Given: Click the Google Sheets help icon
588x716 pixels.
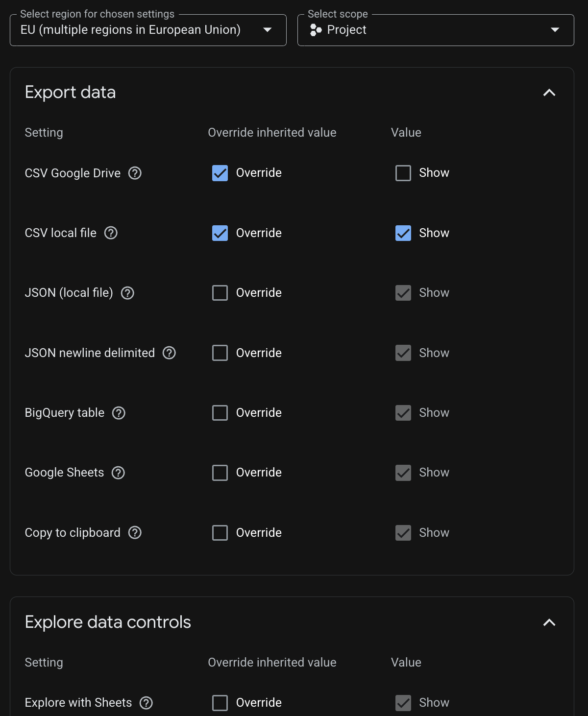Looking at the screenshot, I should 118,473.
